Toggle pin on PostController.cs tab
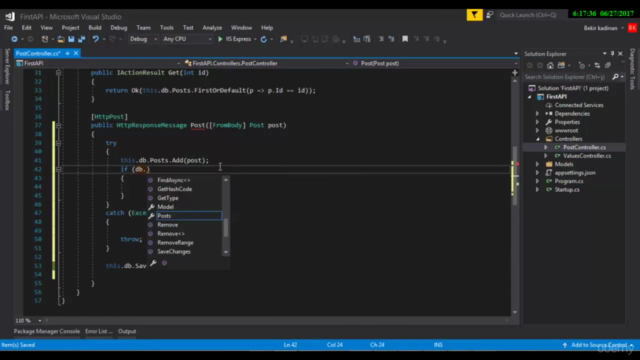 67,53
